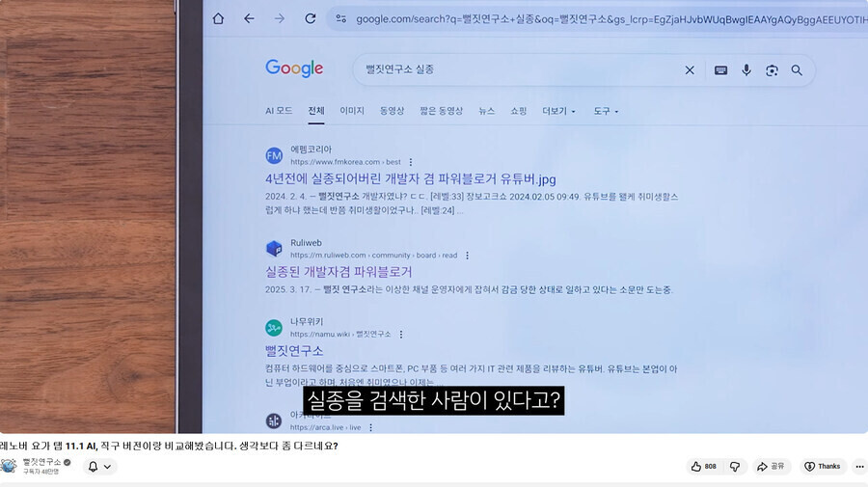Open the 뻘짓연구소 namu wiki result title

click(294, 351)
